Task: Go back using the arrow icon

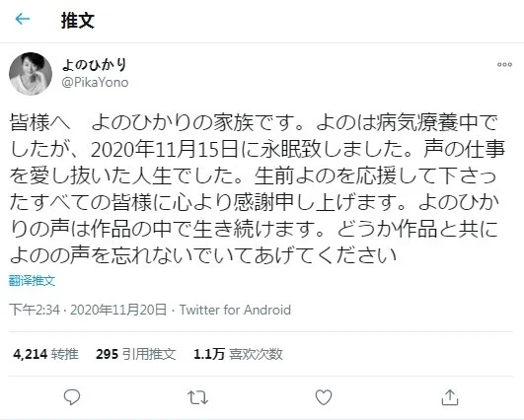Action: click(x=23, y=19)
